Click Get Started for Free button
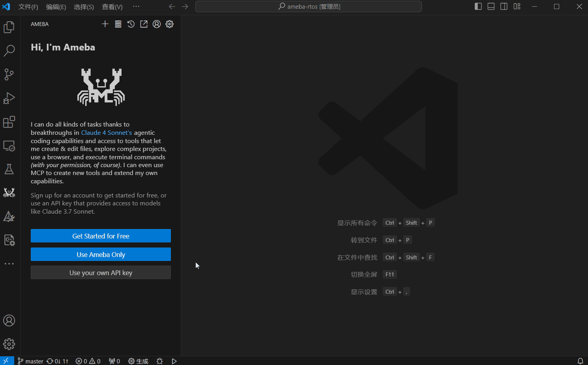 point(101,236)
